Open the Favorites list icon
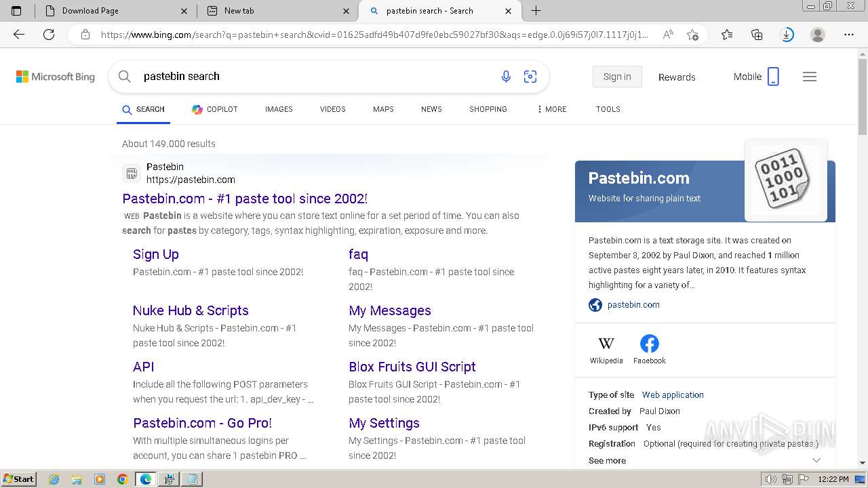Screen dimensions: 868x488 727,35
